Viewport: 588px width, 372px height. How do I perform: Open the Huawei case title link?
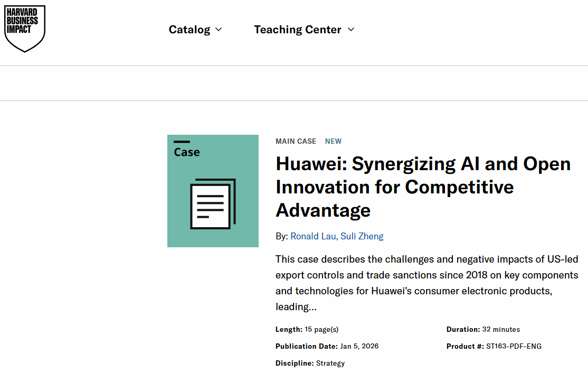click(423, 187)
